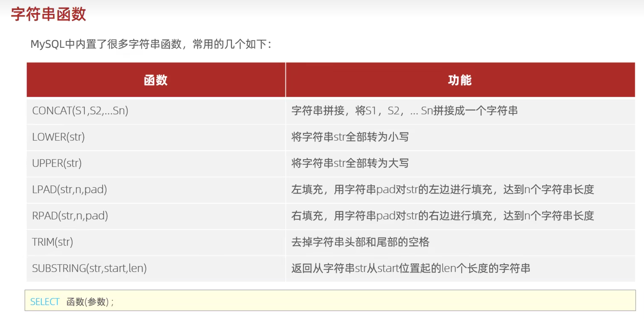644x326 pixels.
Task: Click 函数(参数) in the syntax box
Action: pos(88,302)
